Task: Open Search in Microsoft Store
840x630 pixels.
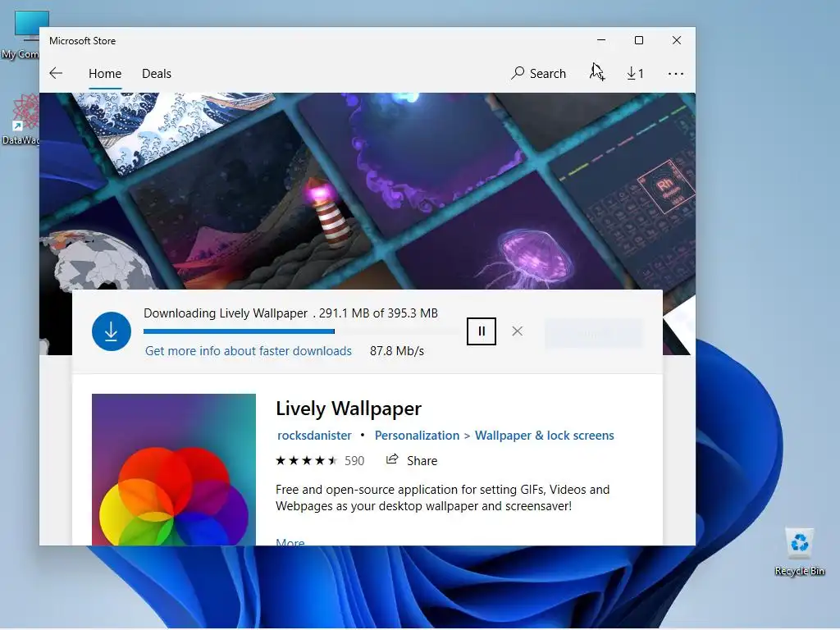Action: point(538,73)
